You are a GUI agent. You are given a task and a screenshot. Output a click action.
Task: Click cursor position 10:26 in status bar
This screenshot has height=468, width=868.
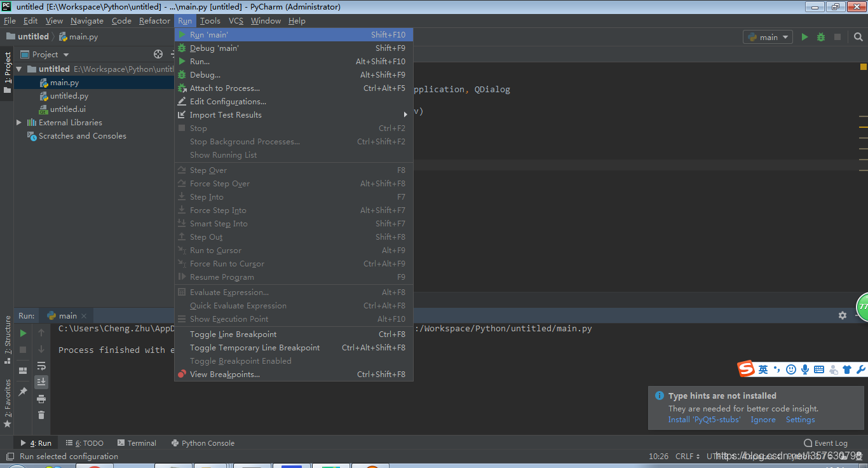658,456
